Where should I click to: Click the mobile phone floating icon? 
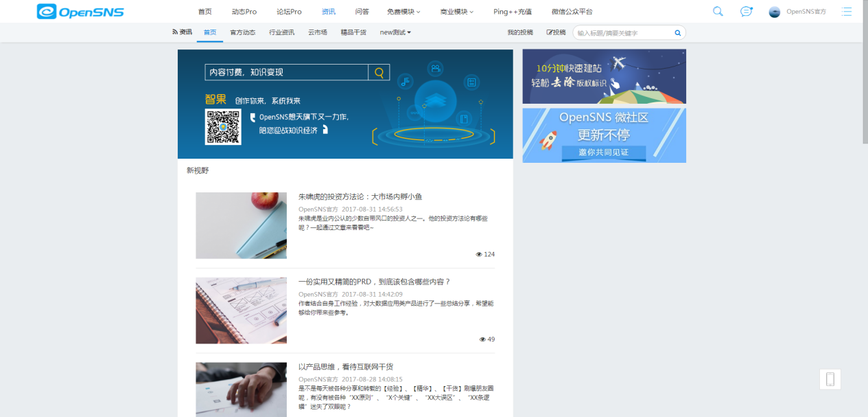coord(830,379)
